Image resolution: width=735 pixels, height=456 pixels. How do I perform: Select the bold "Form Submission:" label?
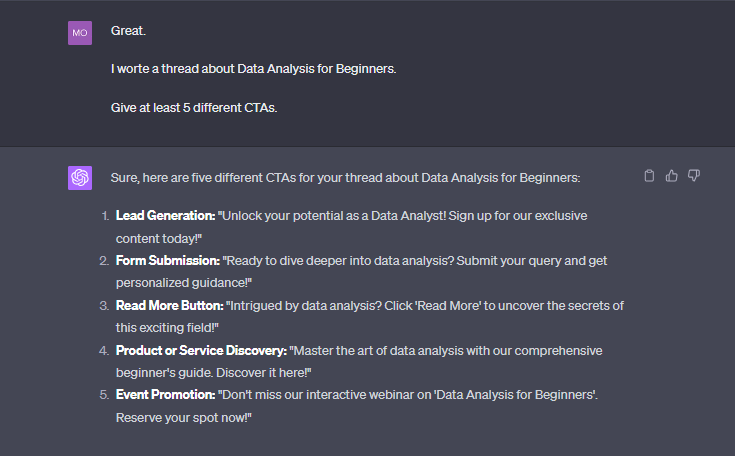(166, 260)
